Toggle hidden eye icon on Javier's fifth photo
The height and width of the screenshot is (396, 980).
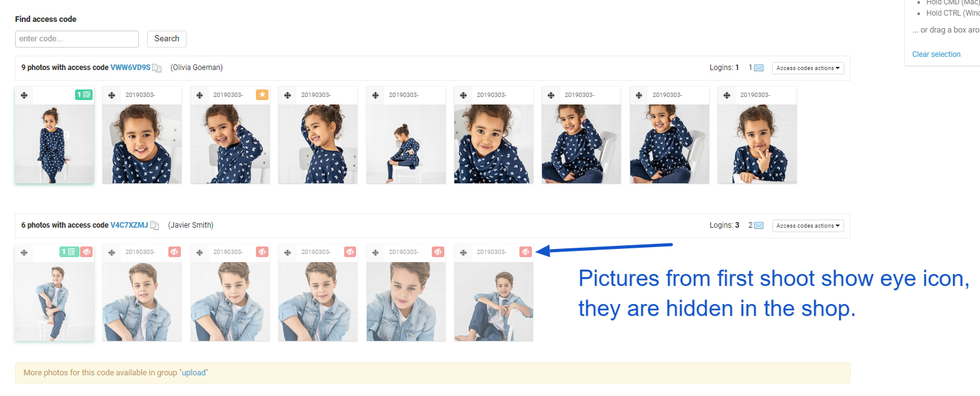(x=438, y=251)
